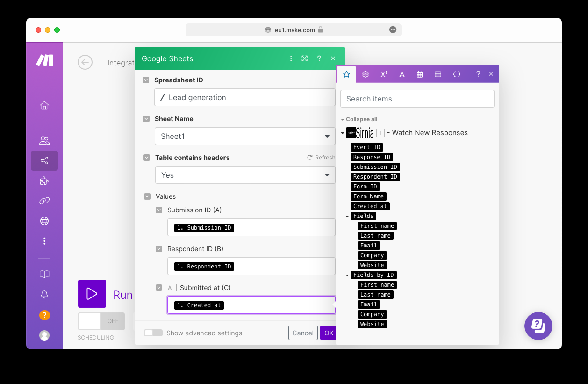Open the orange Help question icon

(44, 315)
